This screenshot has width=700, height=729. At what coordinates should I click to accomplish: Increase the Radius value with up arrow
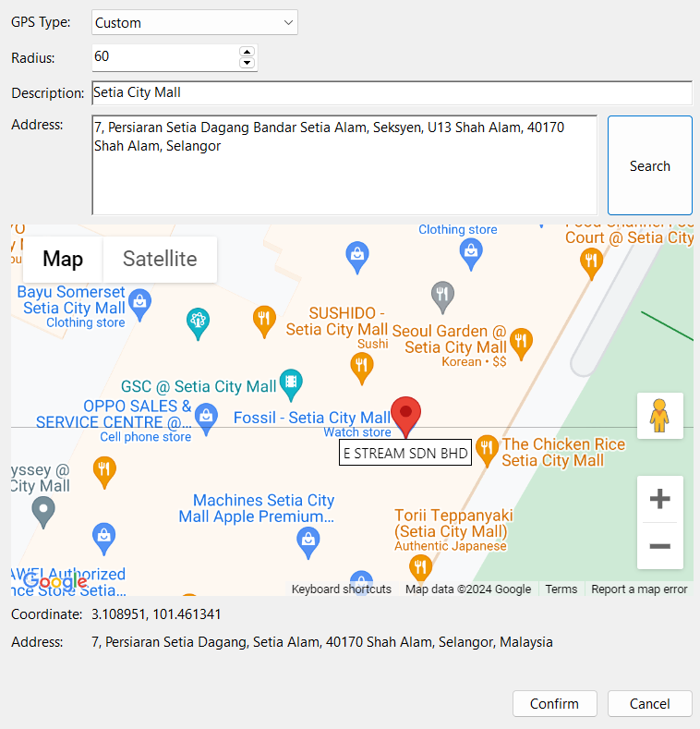(x=247, y=52)
